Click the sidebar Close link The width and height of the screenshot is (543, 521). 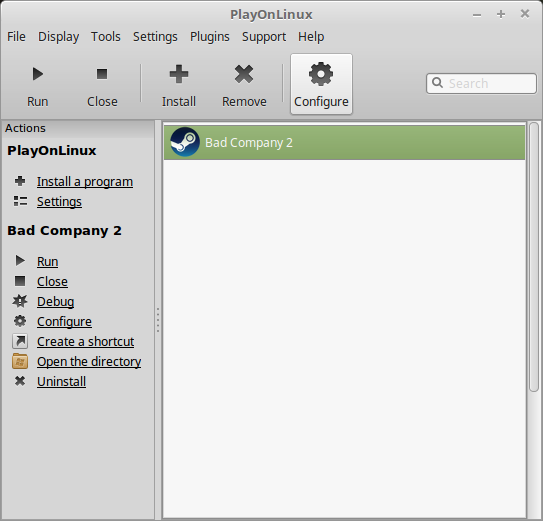[x=52, y=282]
